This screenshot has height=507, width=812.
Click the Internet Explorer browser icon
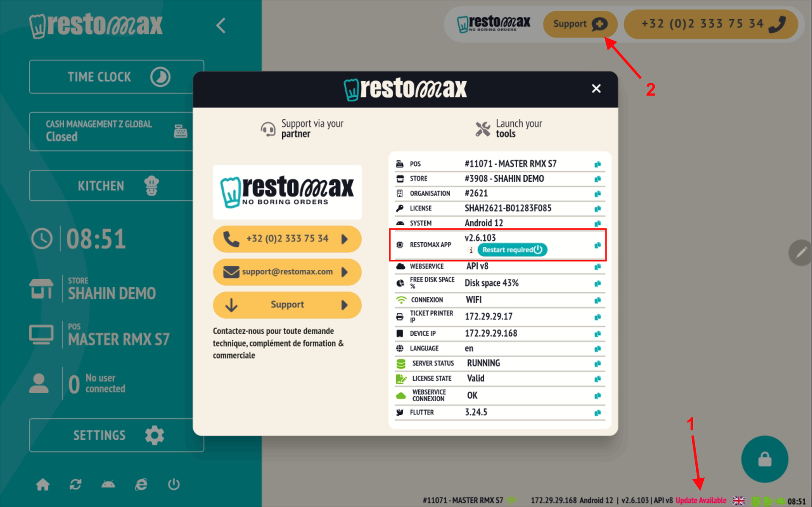click(x=141, y=484)
